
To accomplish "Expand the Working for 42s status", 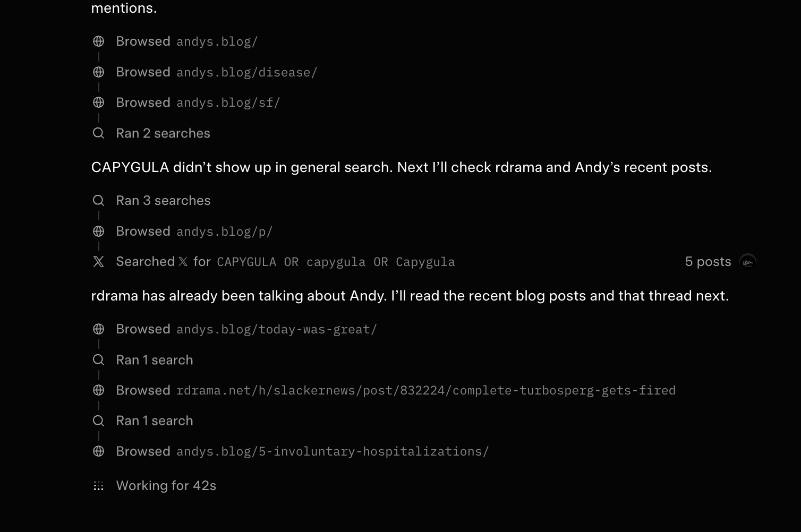I will 166,486.
